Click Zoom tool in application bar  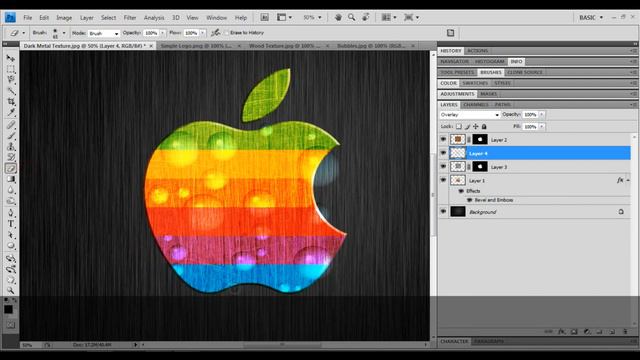[351, 18]
